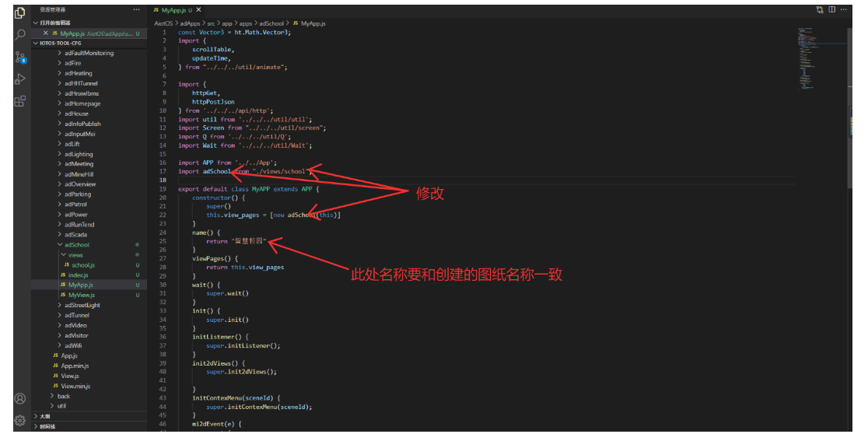Open the Explorer view in activity bar
Image resolution: width=868 pixels, height=441 pixels.
[x=20, y=12]
